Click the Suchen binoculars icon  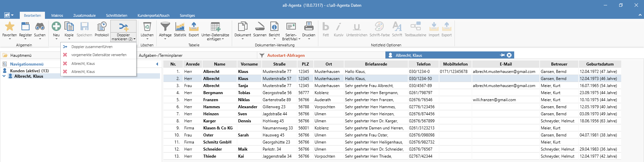point(40,26)
